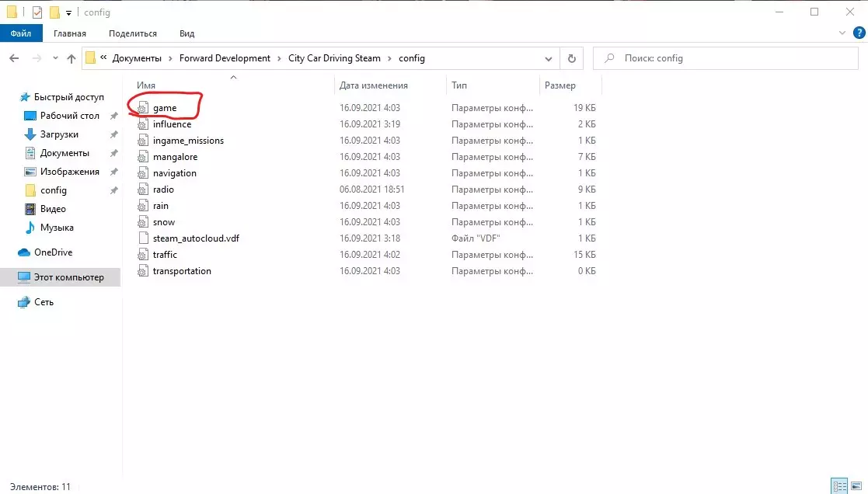
Task: Open Рабочий стол in sidebar
Action: [69, 116]
